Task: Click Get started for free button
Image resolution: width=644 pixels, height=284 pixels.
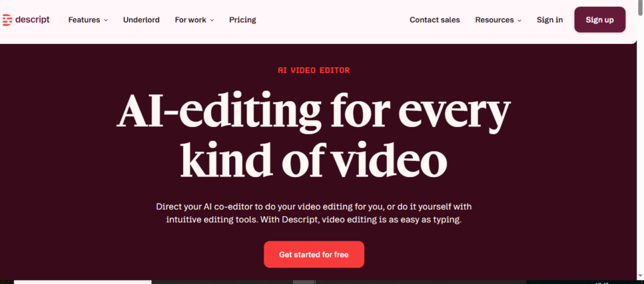Action: [x=314, y=254]
